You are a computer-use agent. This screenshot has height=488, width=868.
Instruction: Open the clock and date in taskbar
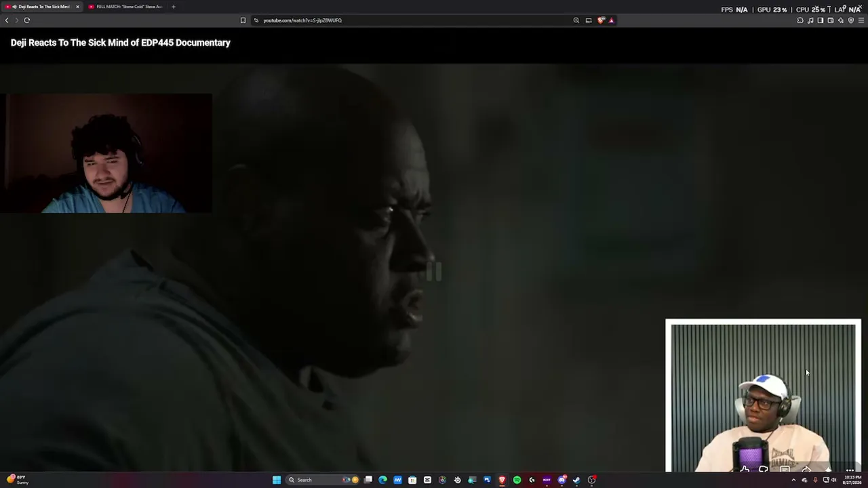click(852, 480)
